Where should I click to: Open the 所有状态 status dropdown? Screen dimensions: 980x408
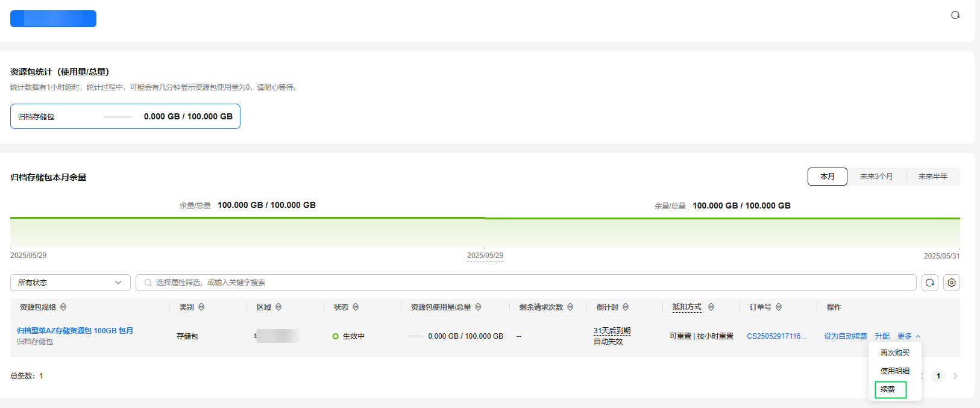71,283
